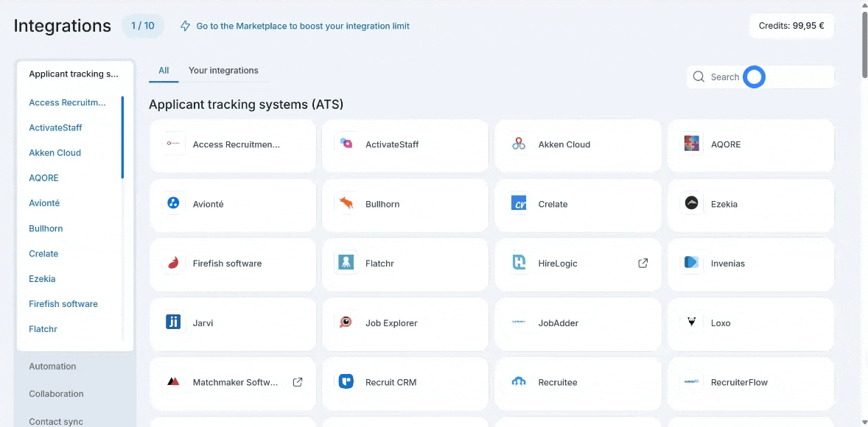The image size is (868, 427).
Task: Open the Ezekia integration card name
Action: (724, 204)
